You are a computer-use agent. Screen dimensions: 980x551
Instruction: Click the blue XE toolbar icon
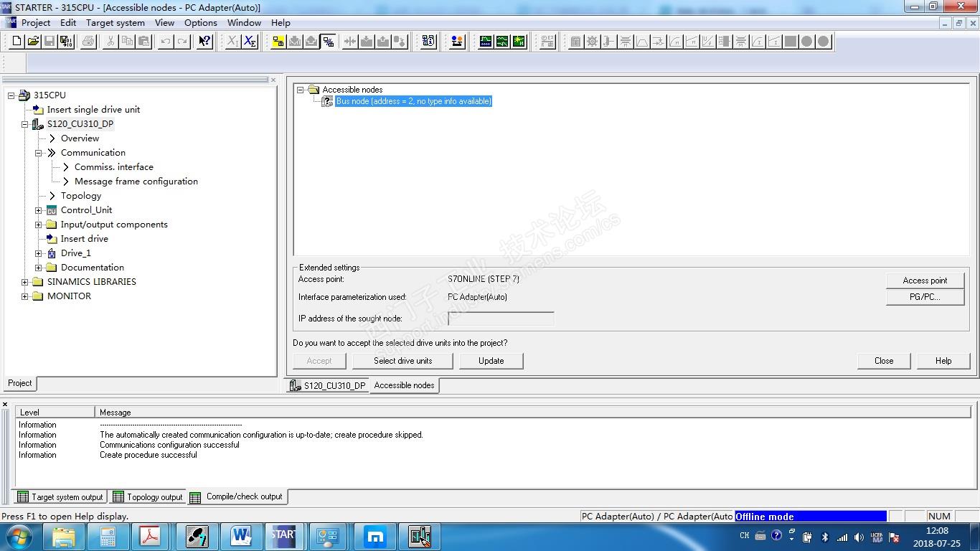click(x=250, y=42)
